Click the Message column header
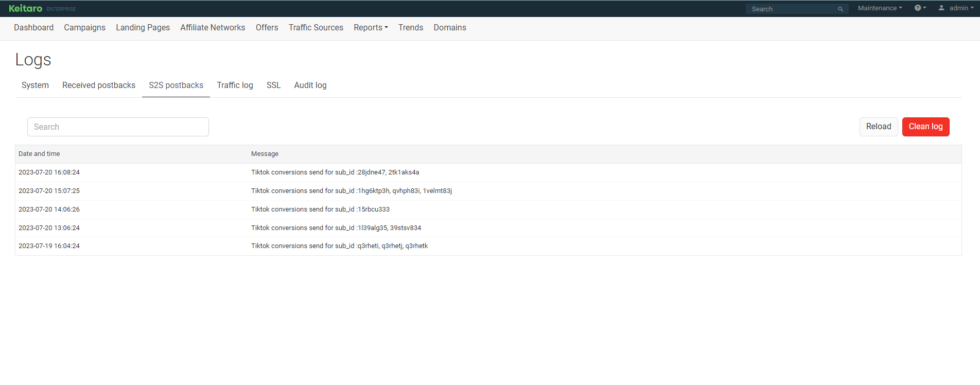The height and width of the screenshot is (385, 980). (x=265, y=154)
